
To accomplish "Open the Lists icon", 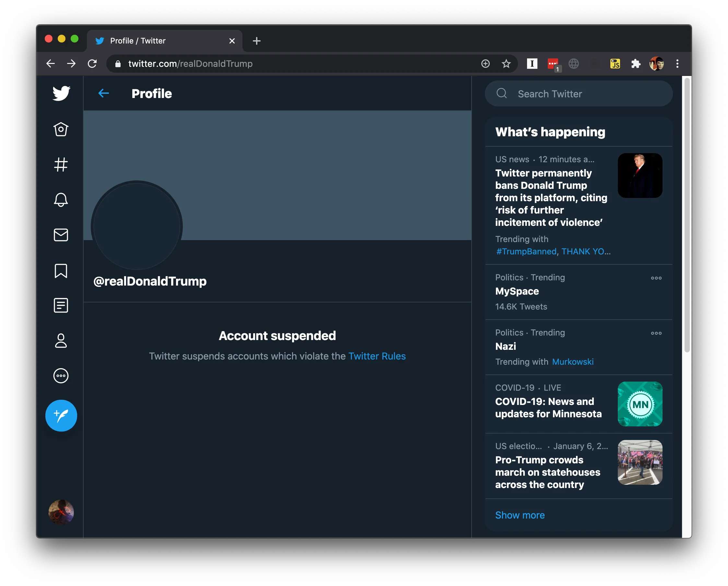I will click(x=61, y=306).
